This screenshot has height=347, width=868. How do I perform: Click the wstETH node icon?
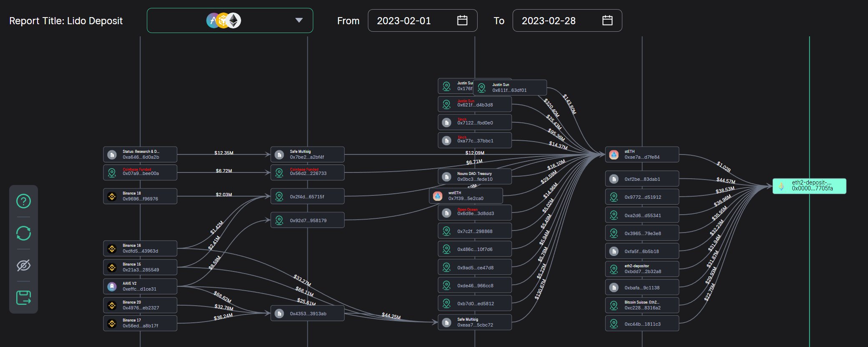(x=438, y=196)
